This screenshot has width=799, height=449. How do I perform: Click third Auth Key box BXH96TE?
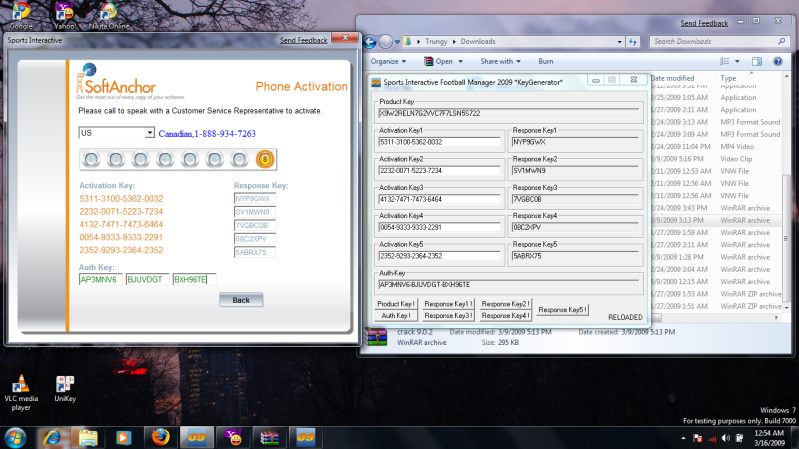pos(194,279)
